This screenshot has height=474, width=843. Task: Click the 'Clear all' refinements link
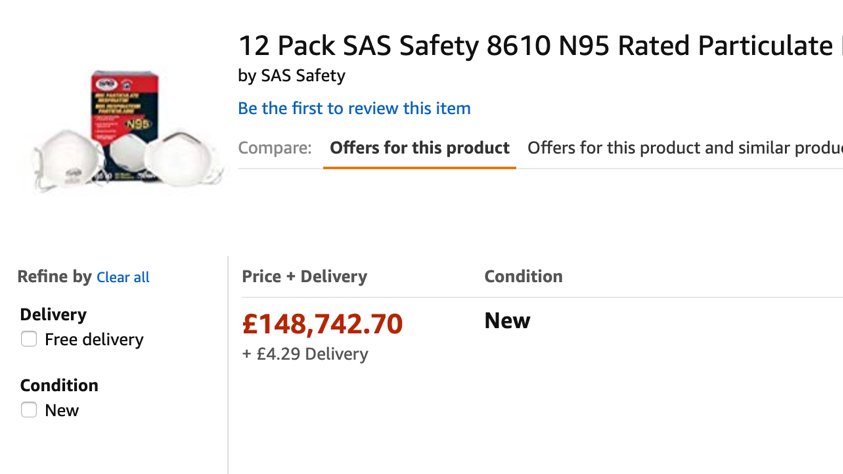123,277
